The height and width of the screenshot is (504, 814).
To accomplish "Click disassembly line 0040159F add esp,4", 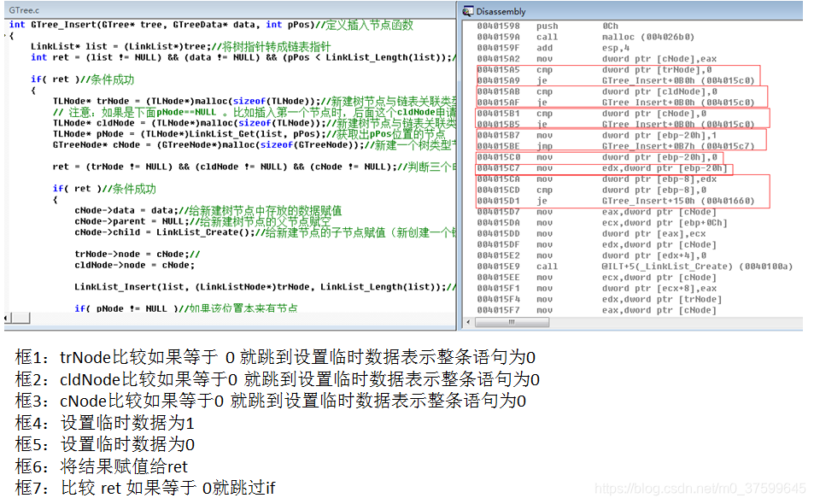I will coord(553,48).
